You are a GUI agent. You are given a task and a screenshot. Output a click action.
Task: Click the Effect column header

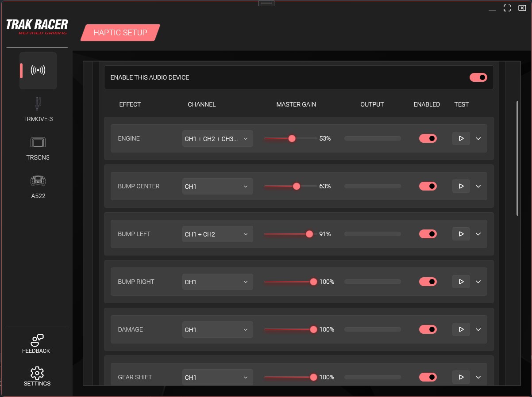point(130,104)
